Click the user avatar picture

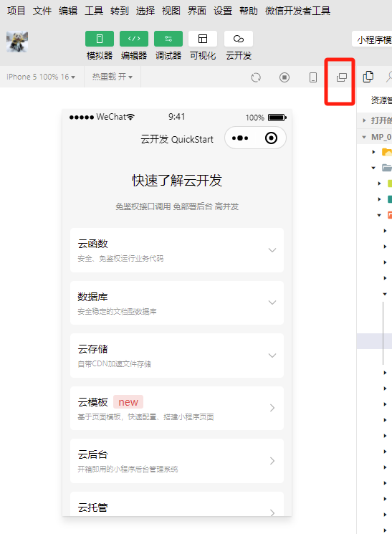pyautogui.click(x=17, y=42)
